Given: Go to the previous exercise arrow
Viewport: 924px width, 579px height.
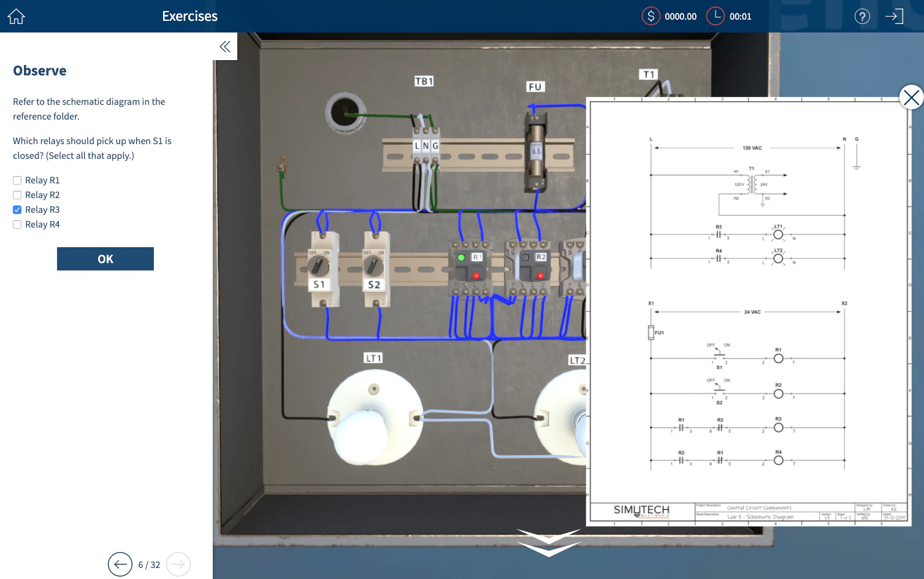Looking at the screenshot, I should (120, 564).
